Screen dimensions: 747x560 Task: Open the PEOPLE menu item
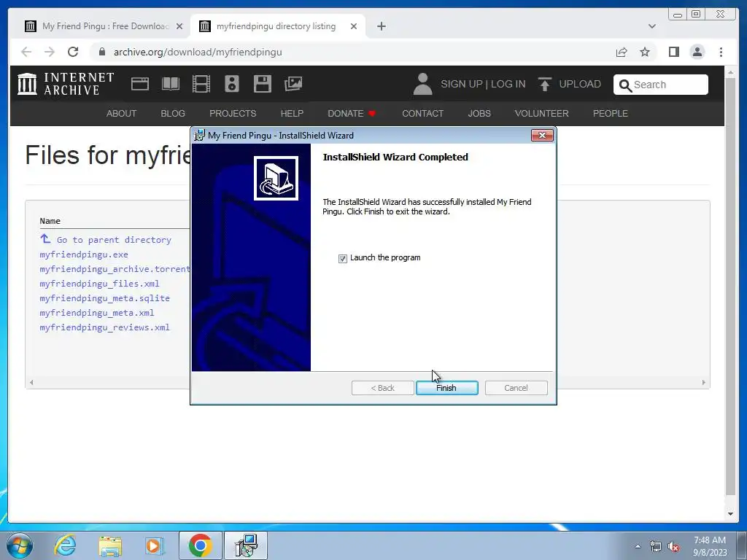point(611,113)
